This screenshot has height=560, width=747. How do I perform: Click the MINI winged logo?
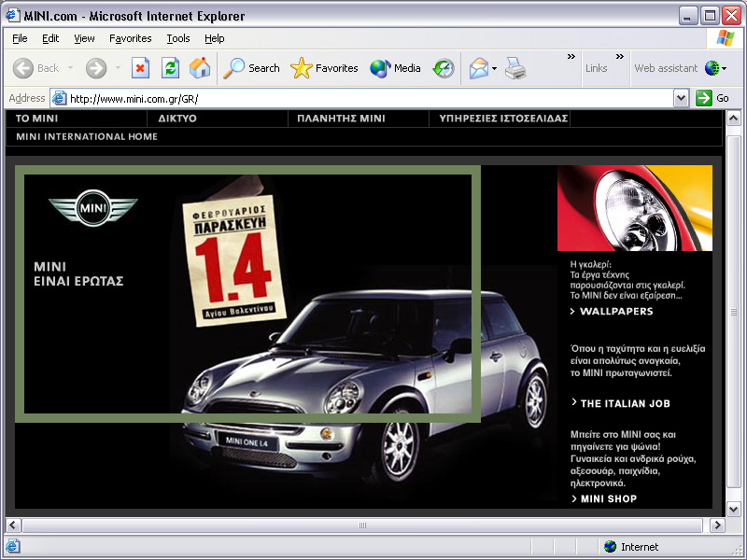[92, 207]
